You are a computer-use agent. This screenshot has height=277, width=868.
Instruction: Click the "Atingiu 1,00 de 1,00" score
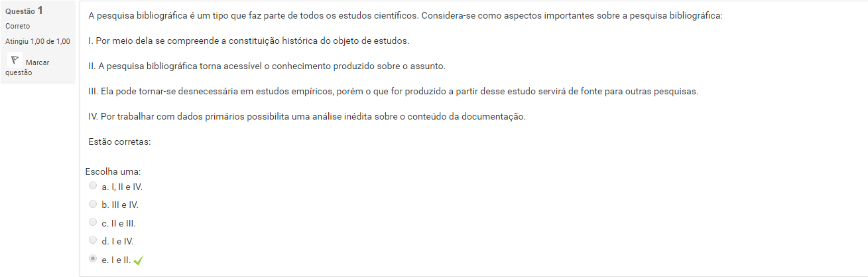coord(37,41)
